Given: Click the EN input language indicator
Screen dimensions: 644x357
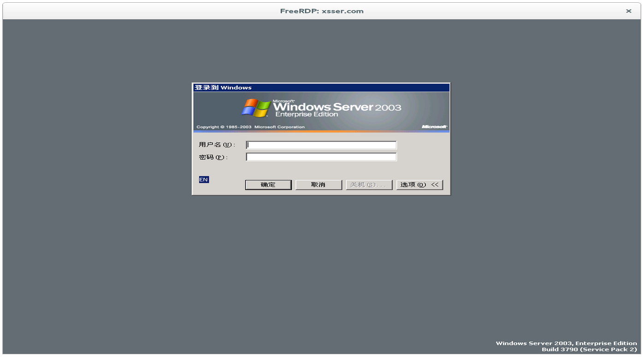Looking at the screenshot, I should (204, 180).
